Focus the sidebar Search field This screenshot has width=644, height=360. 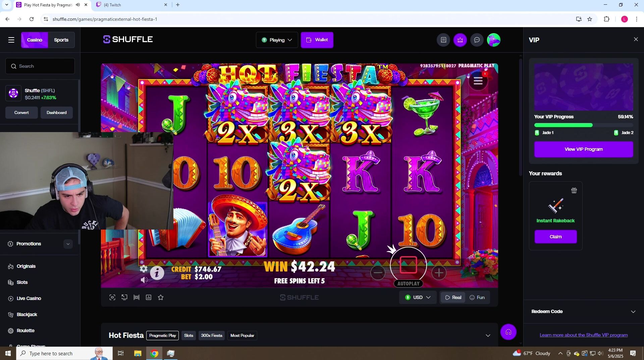(x=40, y=66)
